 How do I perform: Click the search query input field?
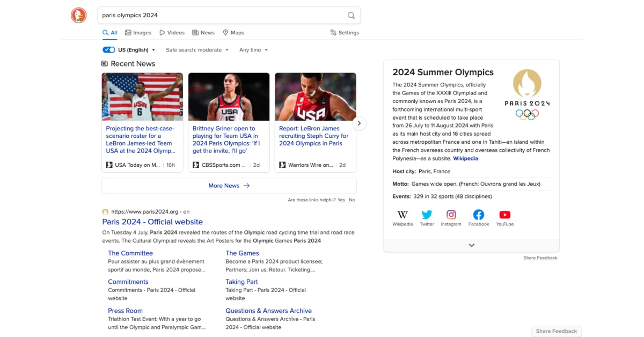tap(220, 16)
